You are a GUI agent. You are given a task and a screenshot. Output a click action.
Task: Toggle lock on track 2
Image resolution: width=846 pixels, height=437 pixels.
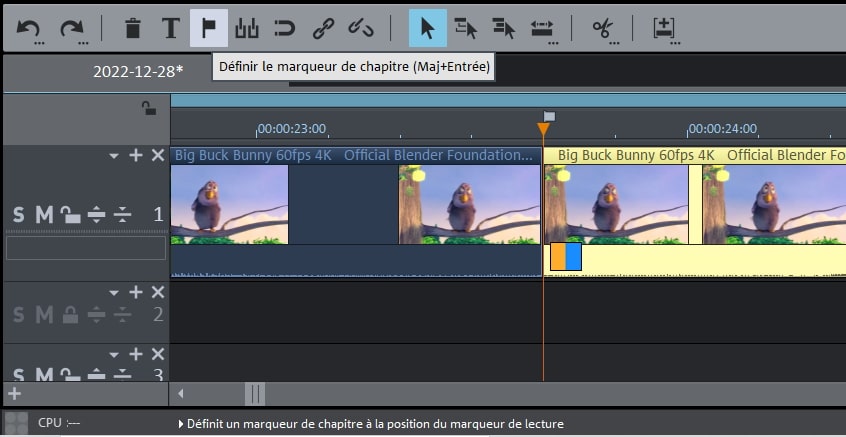70,314
